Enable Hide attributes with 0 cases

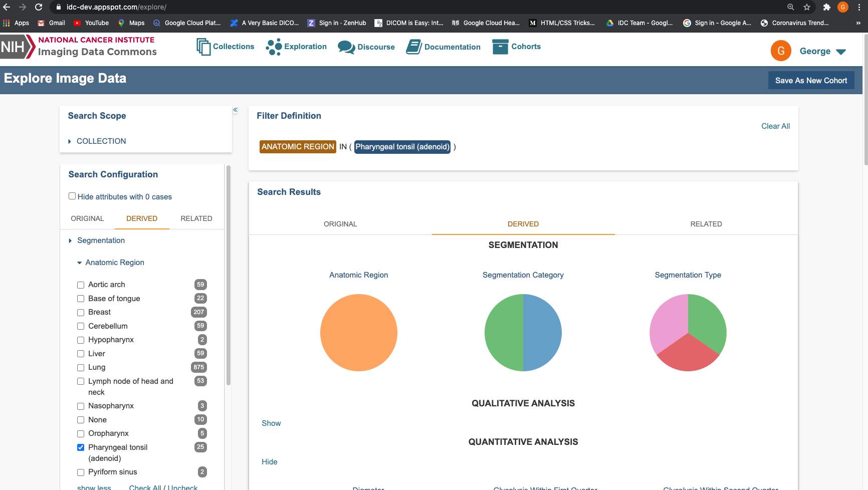(x=72, y=196)
